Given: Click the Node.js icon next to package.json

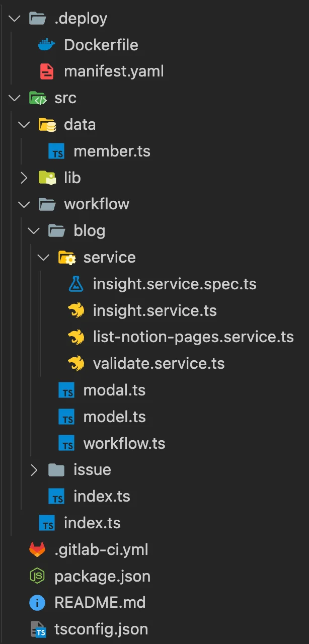Looking at the screenshot, I should pos(37,576).
